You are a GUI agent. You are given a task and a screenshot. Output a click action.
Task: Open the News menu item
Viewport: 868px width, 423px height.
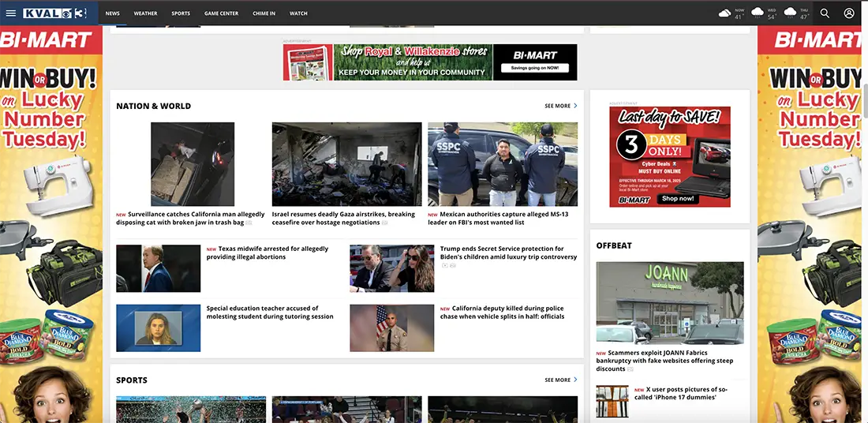point(112,13)
